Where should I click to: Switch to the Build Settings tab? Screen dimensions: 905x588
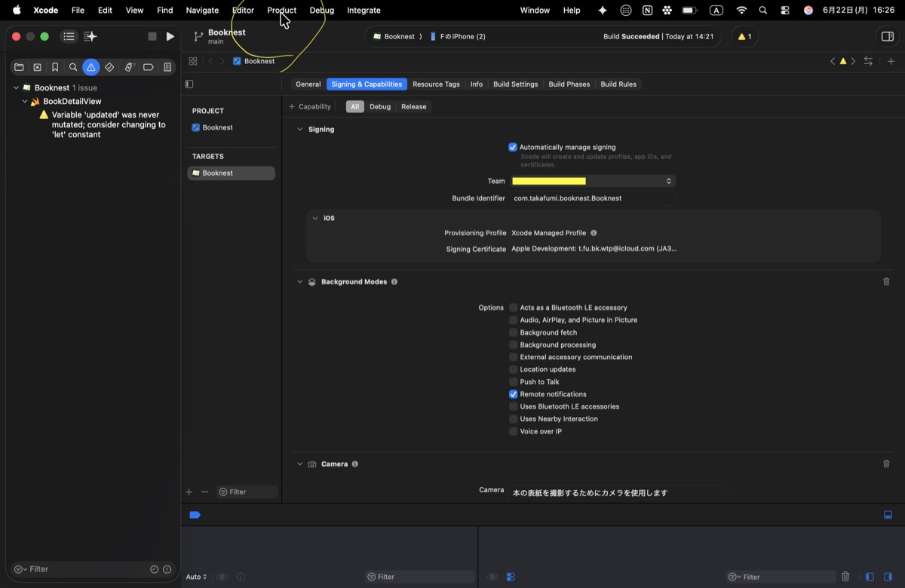pos(515,84)
